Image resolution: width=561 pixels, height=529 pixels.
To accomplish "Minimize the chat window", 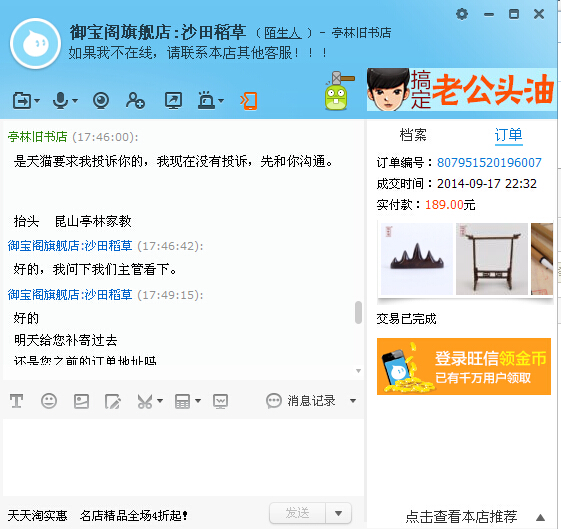I will (x=489, y=15).
